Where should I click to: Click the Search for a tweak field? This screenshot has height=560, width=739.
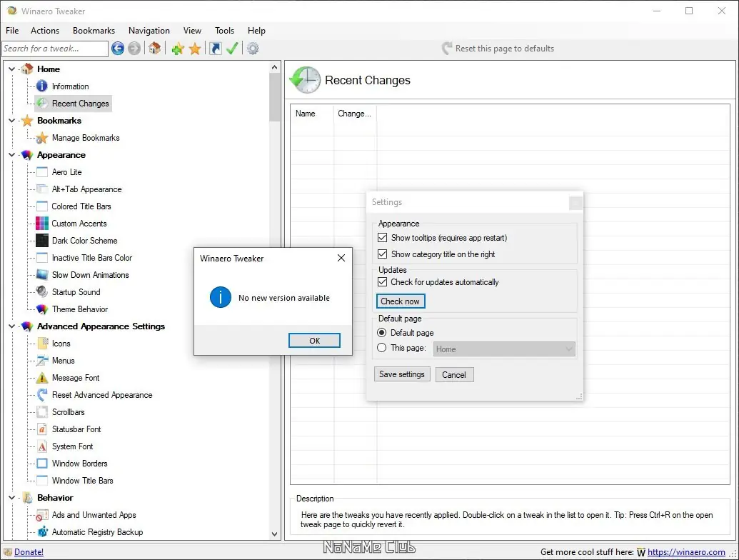tap(55, 48)
